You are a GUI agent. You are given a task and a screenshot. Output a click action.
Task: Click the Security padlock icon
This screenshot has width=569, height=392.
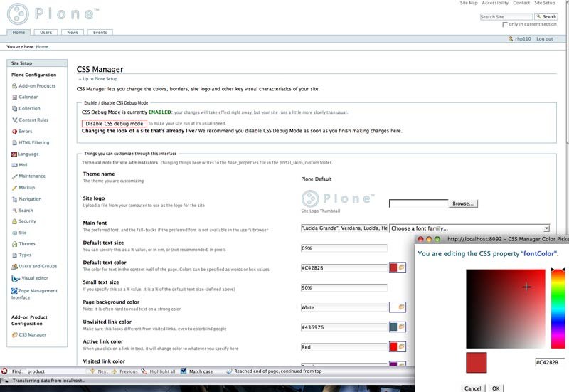pos(14,221)
